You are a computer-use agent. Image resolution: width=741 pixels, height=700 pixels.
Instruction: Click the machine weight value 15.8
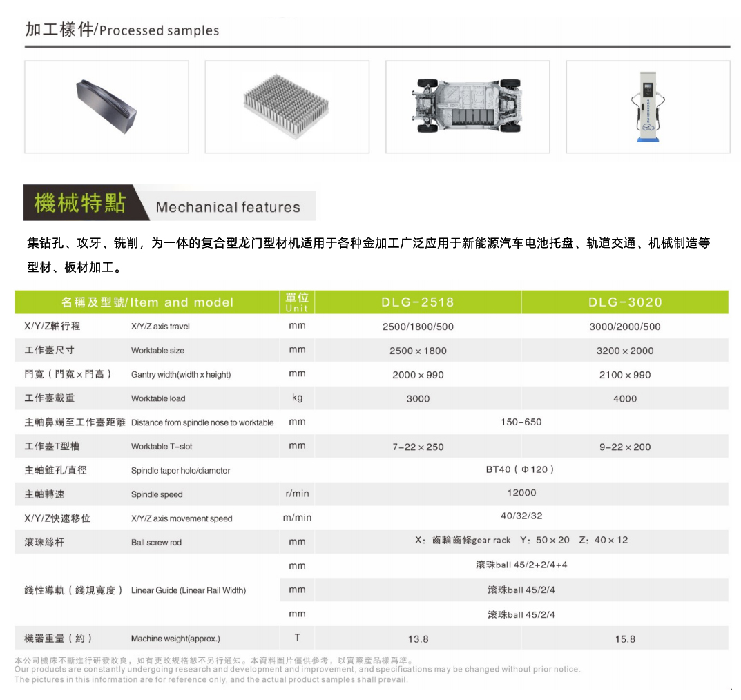click(625, 639)
